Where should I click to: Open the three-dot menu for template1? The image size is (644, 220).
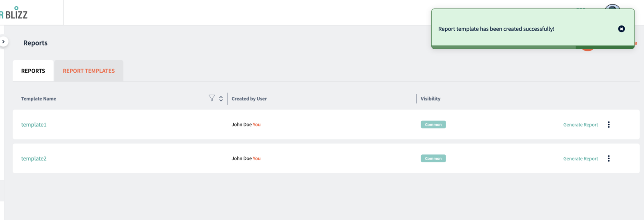[x=608, y=125]
